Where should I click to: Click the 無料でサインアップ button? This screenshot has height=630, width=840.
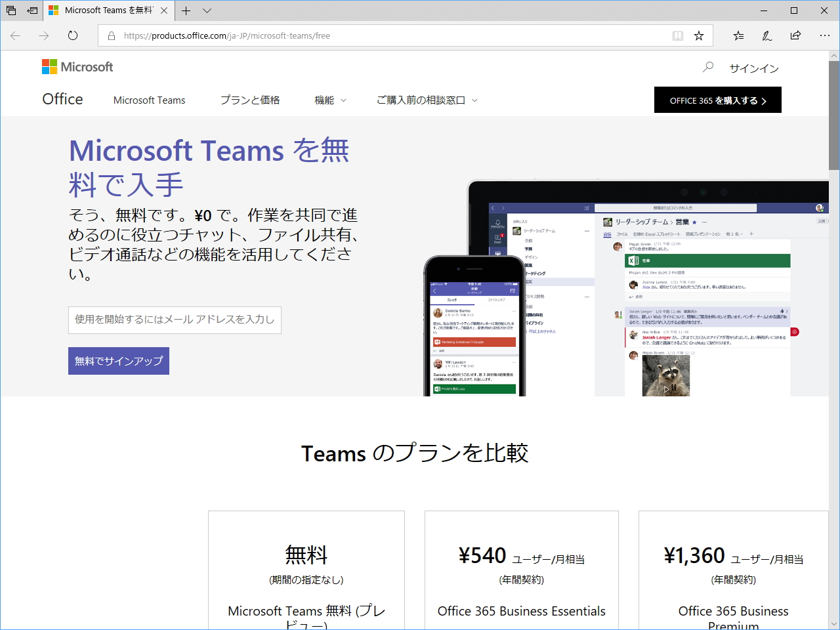click(x=119, y=361)
